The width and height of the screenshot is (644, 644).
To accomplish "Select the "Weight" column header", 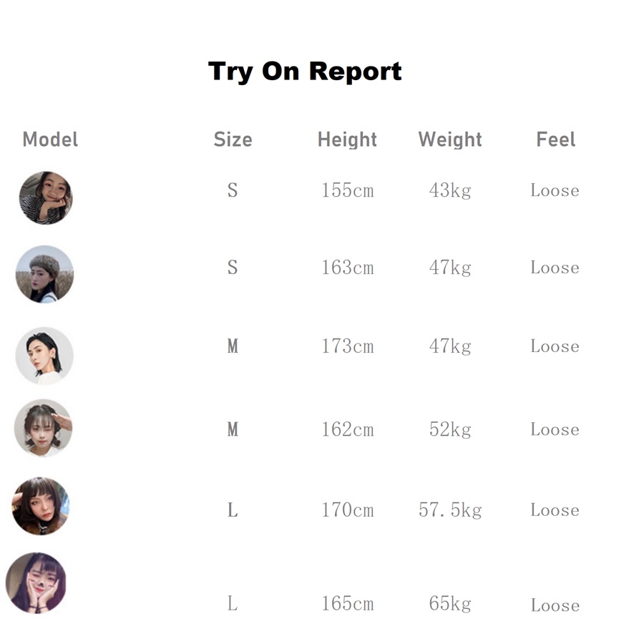I will [450, 140].
